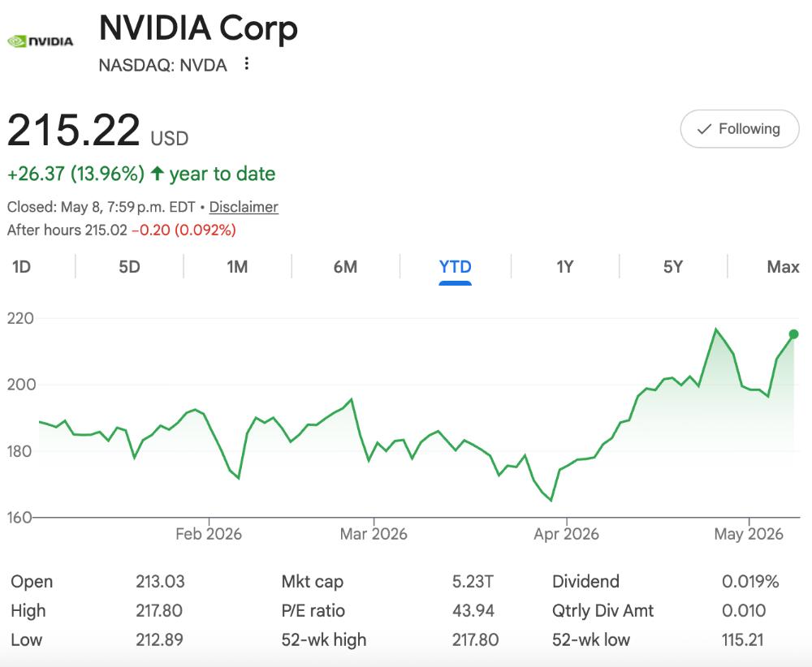
Task: Click the green endpoint dot on chart
Action: (793, 334)
